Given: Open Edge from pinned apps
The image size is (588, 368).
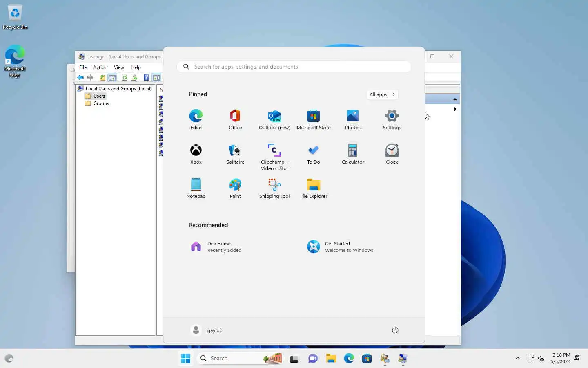Looking at the screenshot, I should pos(196,120).
